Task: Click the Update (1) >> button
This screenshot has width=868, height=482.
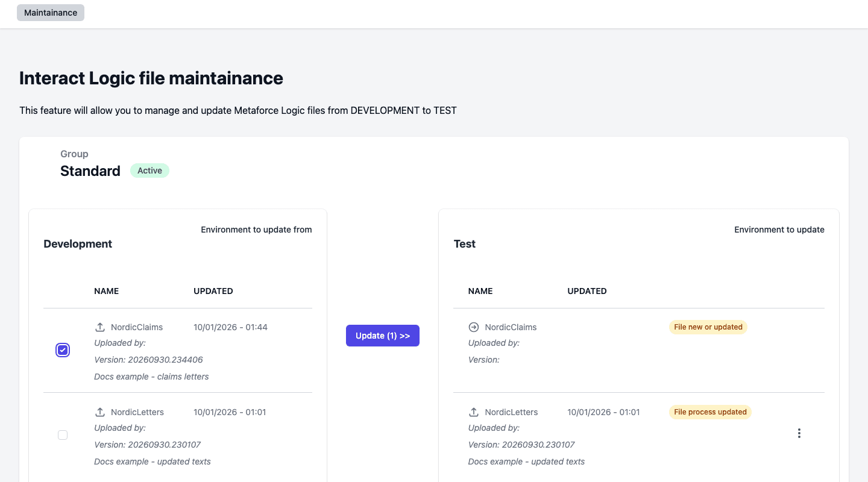Action: (383, 336)
